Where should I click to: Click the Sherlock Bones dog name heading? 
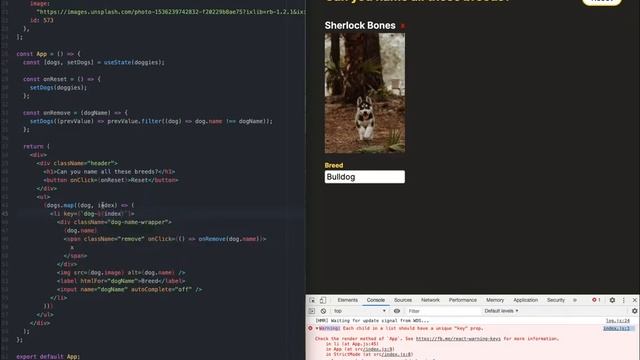360,25
